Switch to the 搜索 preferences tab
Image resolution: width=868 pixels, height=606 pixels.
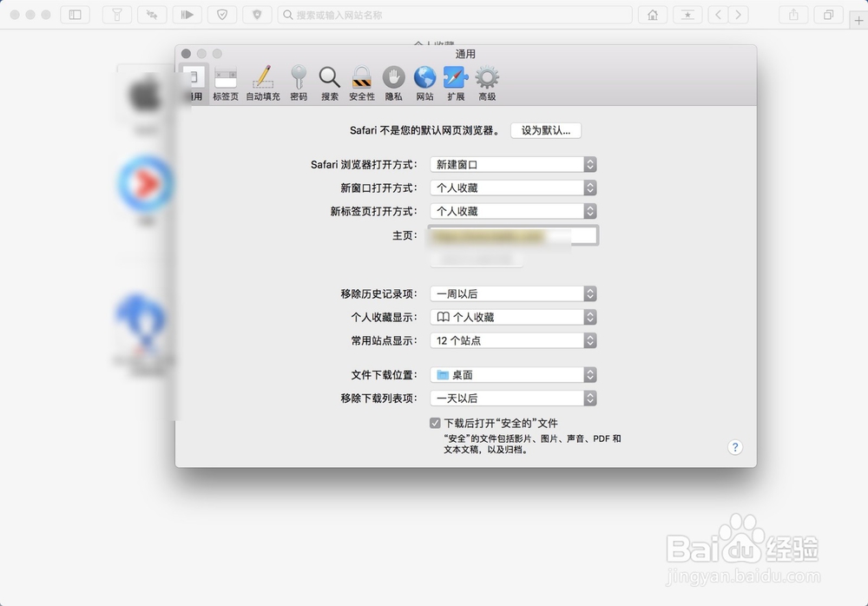point(329,83)
